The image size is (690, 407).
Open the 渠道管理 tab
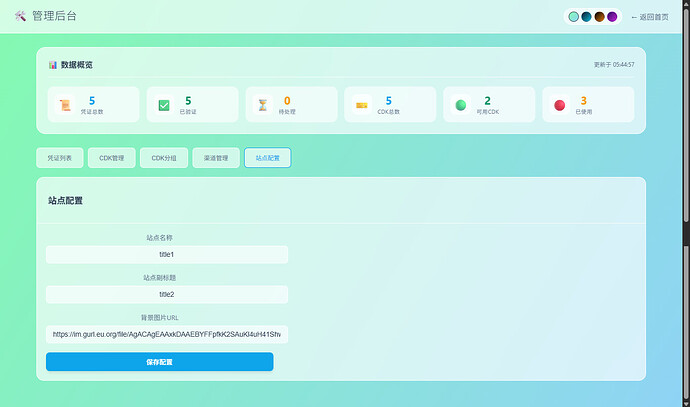(216, 158)
